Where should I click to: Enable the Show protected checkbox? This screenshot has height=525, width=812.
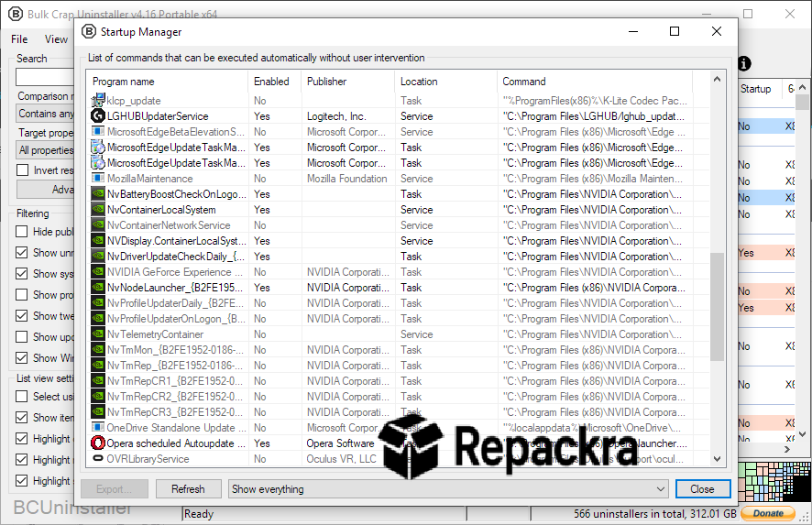click(22, 295)
